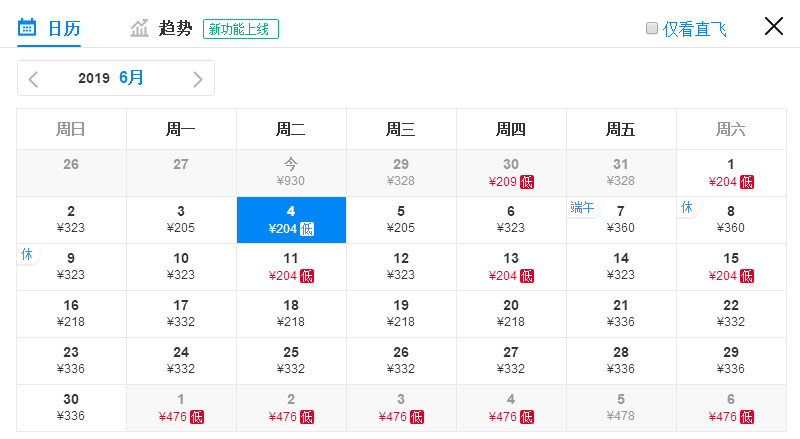Click the red 低 badge on June 1

coord(747,182)
